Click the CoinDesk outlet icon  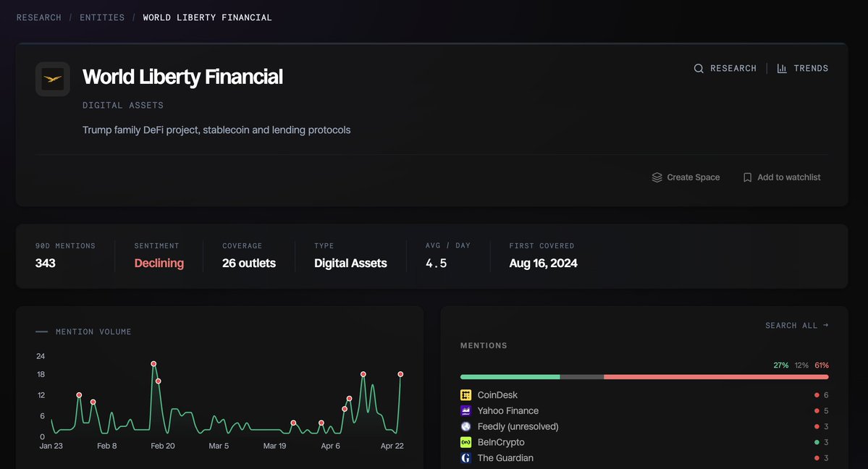pyautogui.click(x=465, y=394)
